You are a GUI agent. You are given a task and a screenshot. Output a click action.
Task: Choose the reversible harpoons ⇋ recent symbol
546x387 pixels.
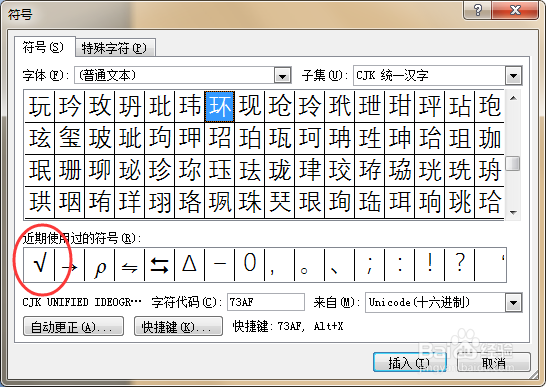[x=129, y=265]
